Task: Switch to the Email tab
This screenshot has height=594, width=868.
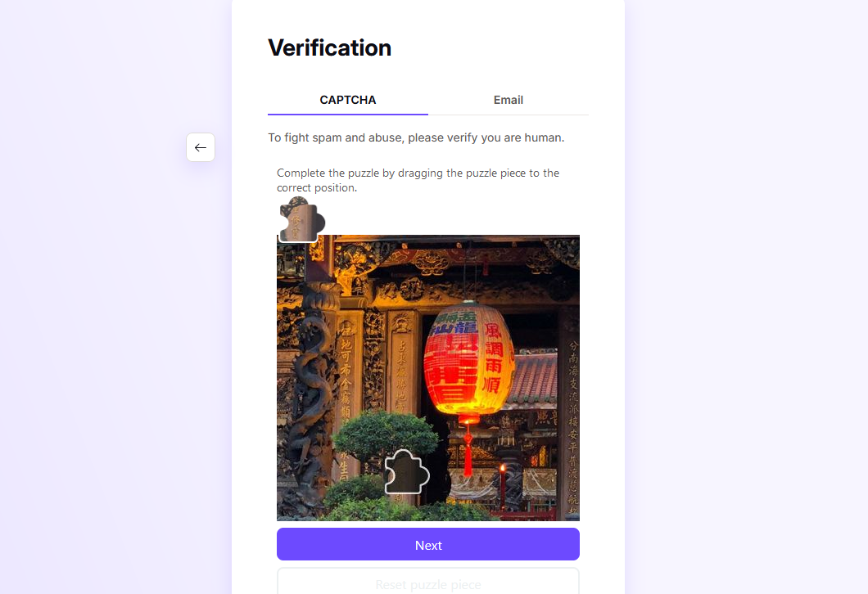Action: click(509, 100)
